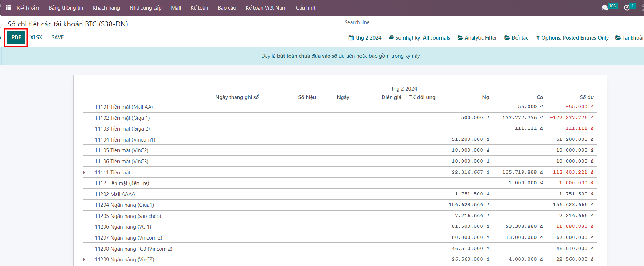Image resolution: width=644 pixels, height=266 pixels.
Task: Click the debit value 156.628.666 ₫
Action: coord(469,205)
